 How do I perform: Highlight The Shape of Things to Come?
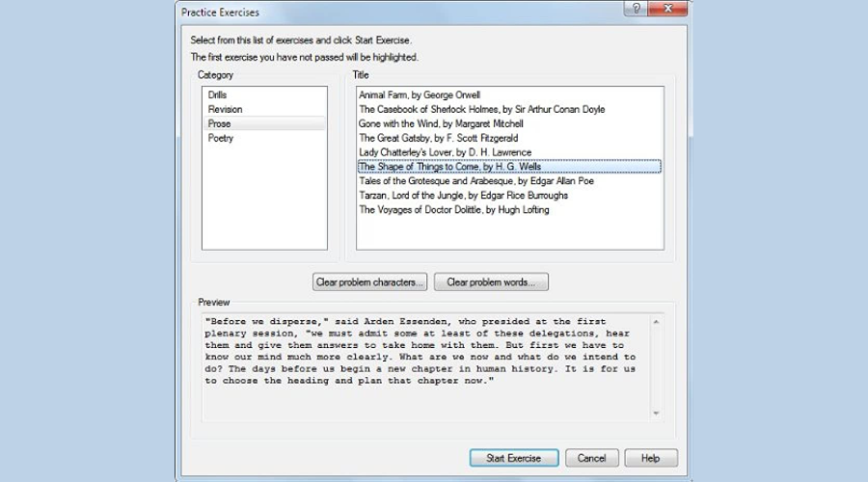pos(509,167)
